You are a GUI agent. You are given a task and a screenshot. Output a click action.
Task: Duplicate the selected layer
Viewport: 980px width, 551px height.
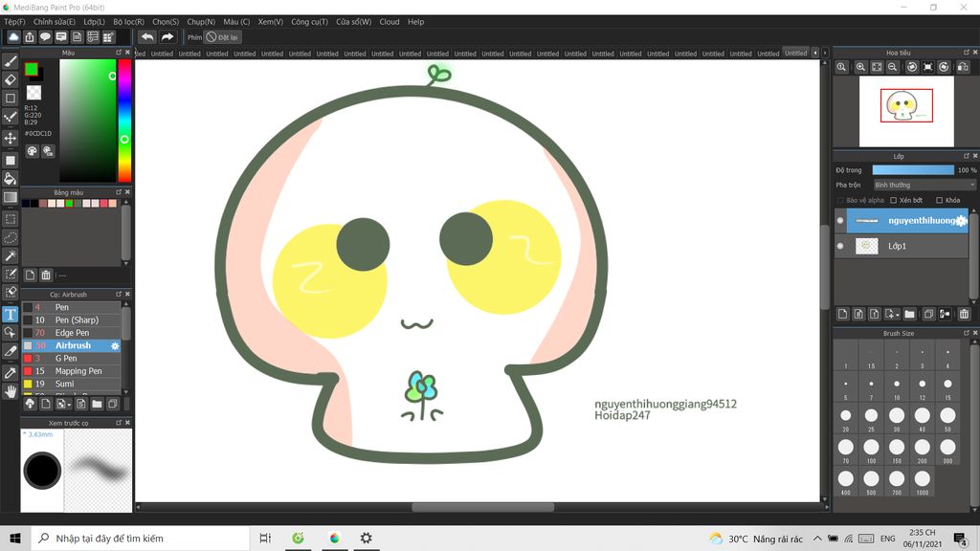point(928,314)
